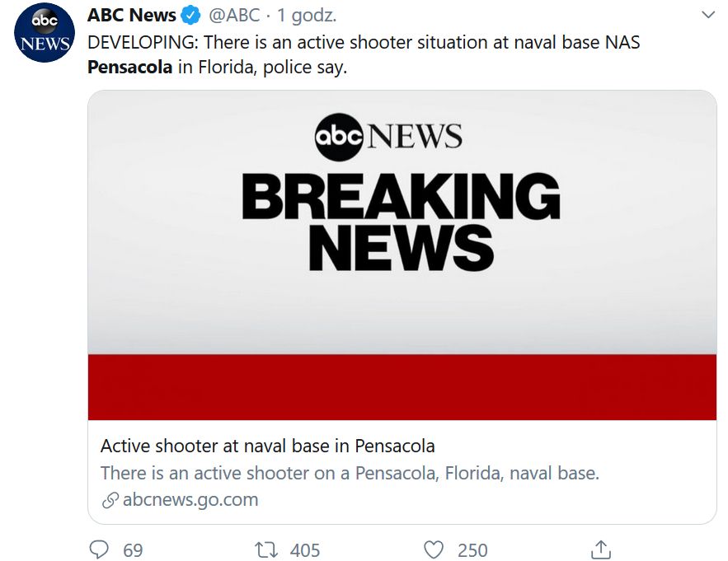View the 69 replies count
Viewport: 728px width, 561px height.
point(133,550)
